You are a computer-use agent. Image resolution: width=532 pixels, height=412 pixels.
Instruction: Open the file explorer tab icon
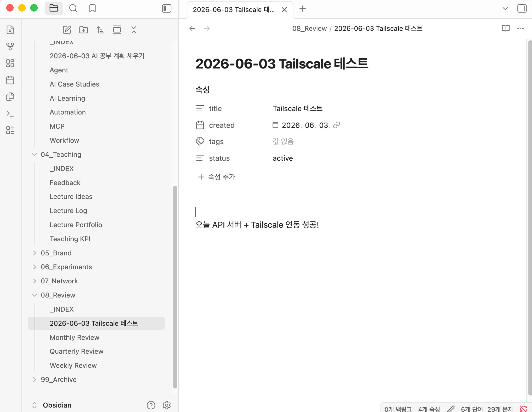pos(54,8)
